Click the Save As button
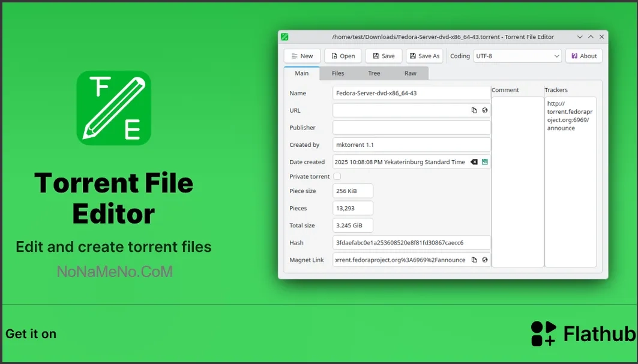 [424, 56]
